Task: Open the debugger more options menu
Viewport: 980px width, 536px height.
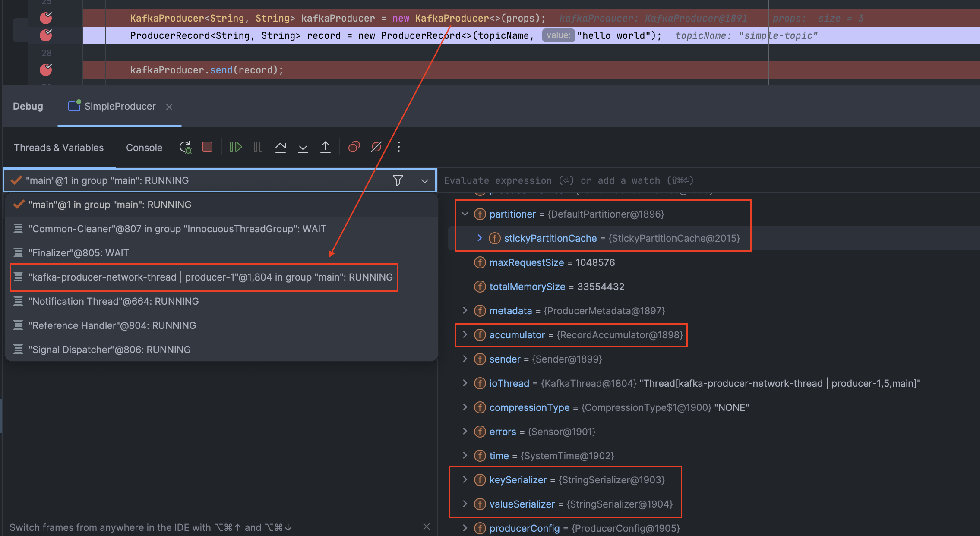Action: (399, 147)
